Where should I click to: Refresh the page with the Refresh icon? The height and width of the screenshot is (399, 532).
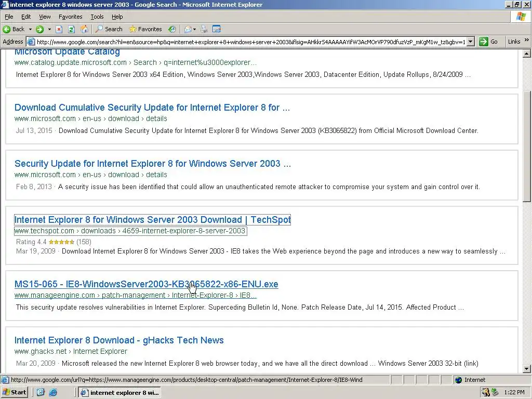pyautogui.click(x=71, y=29)
